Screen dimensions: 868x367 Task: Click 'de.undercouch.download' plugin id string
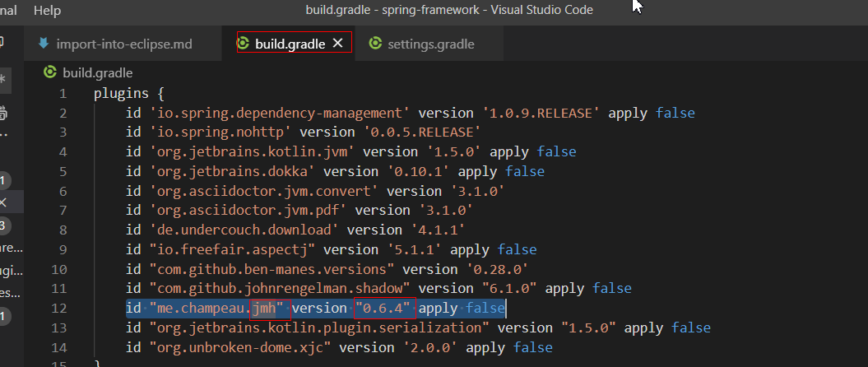(244, 230)
